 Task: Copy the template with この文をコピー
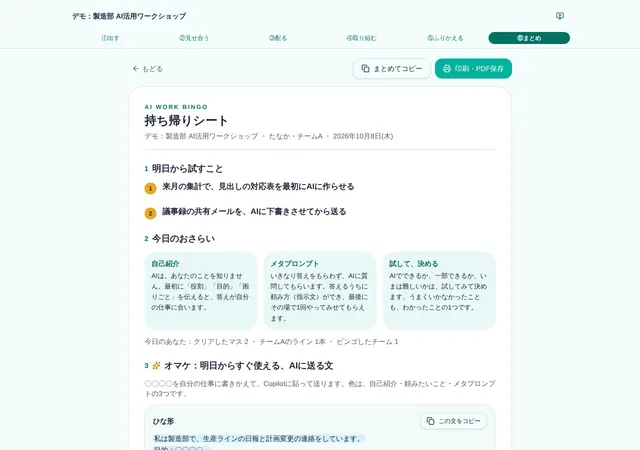pos(453,421)
